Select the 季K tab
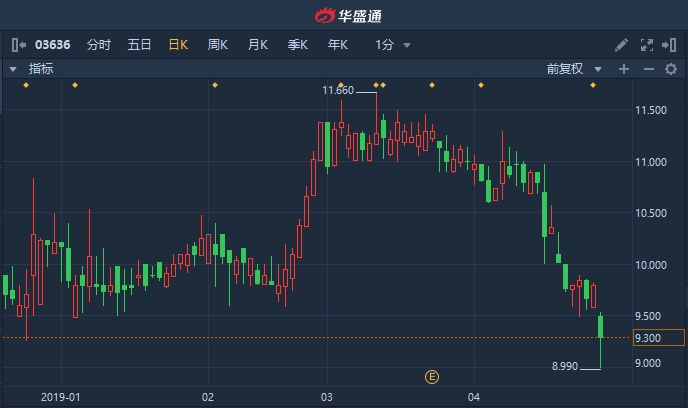688x408 pixels. (297, 45)
